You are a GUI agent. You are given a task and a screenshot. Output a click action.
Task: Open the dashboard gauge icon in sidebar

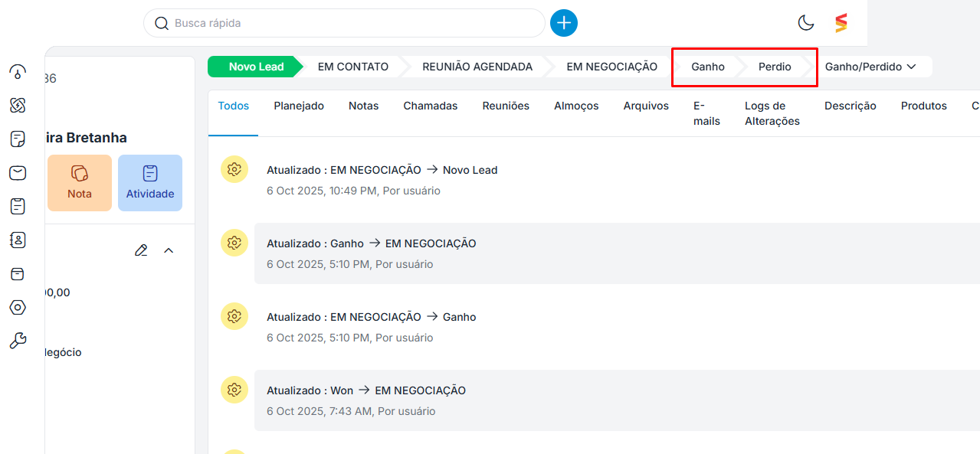pos(18,72)
